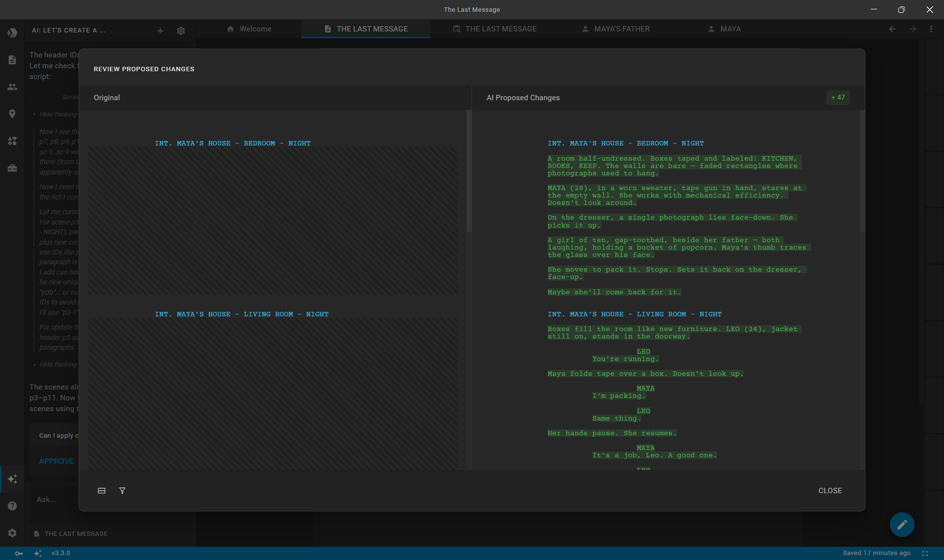Open AI chat settings gear

(x=181, y=31)
